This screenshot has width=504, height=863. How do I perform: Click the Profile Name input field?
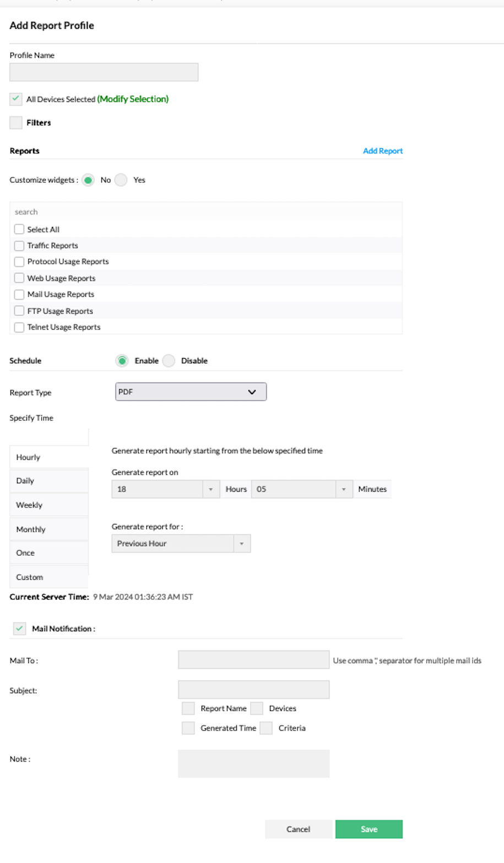pos(104,72)
